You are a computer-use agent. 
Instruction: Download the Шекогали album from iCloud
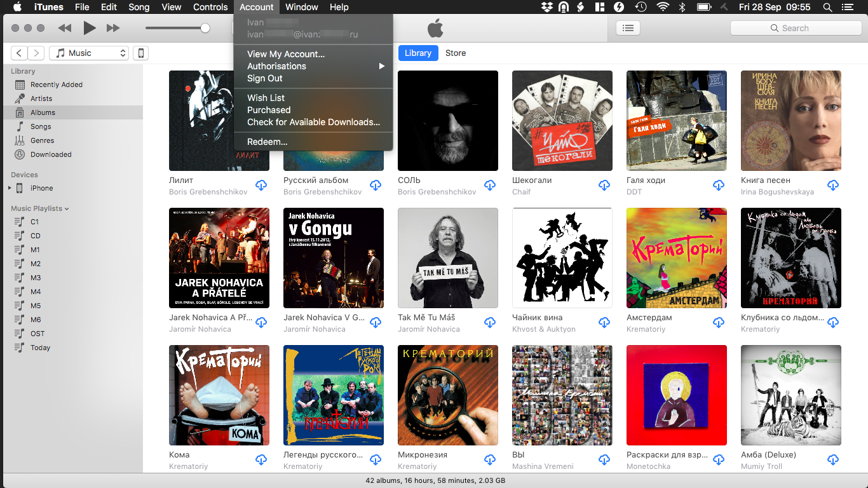[604, 186]
